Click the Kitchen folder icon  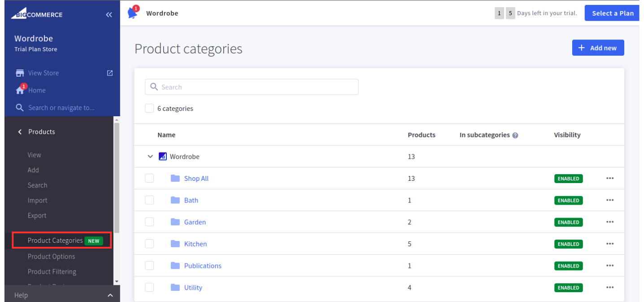(x=175, y=244)
